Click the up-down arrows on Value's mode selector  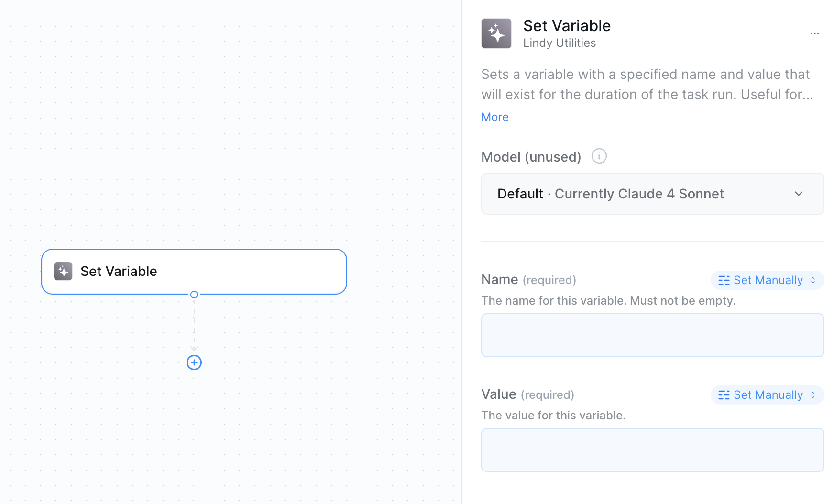click(x=813, y=395)
